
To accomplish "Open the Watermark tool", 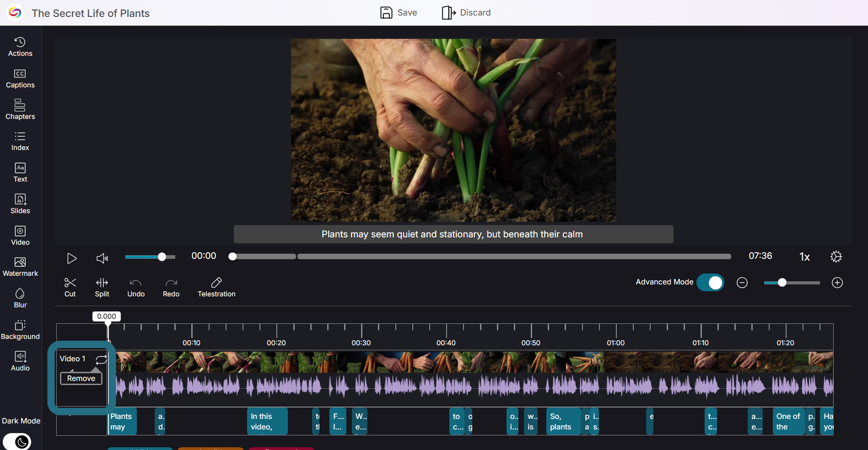I will click(x=20, y=267).
